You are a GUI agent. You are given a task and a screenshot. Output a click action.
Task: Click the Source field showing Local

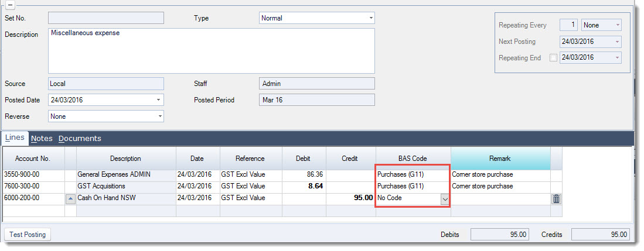pos(106,84)
